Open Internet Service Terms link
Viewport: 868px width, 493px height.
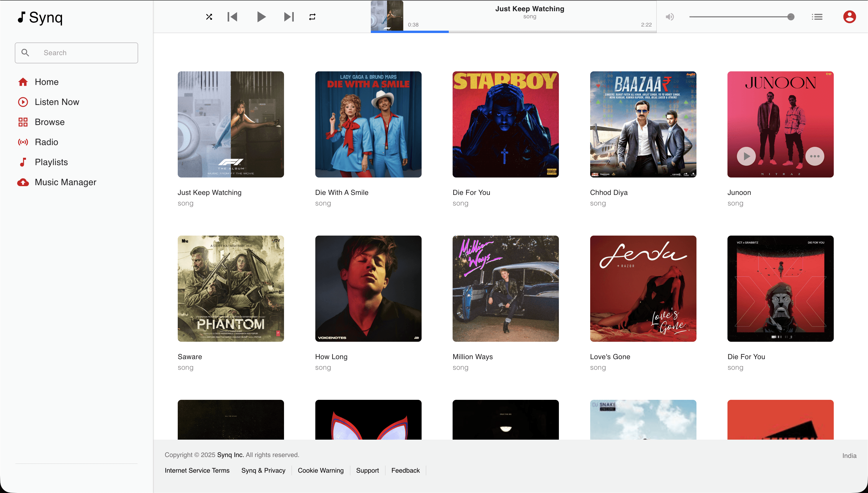tap(197, 470)
